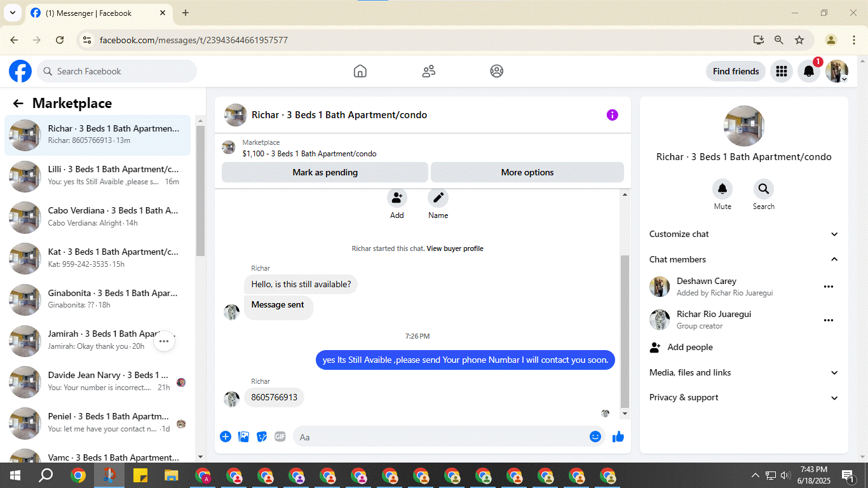Click the More options button
The height and width of the screenshot is (488, 868).
[527, 172]
